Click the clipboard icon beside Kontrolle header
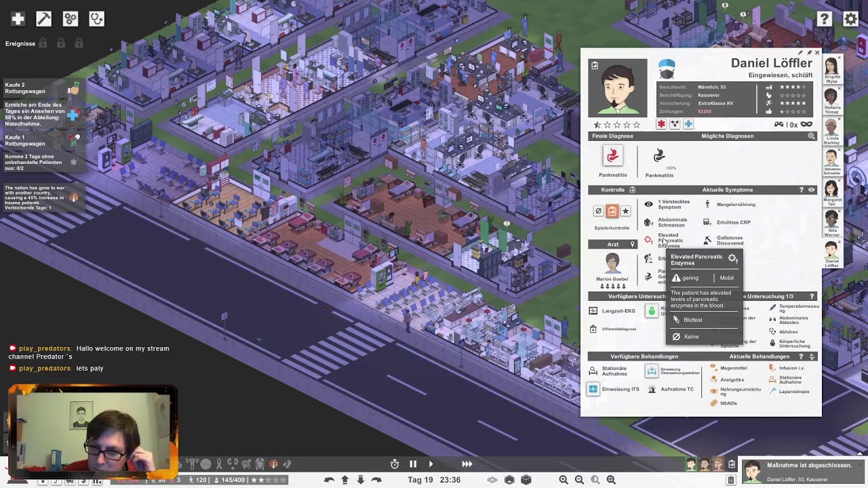Screen dimensions: 868x488 [x=632, y=190]
